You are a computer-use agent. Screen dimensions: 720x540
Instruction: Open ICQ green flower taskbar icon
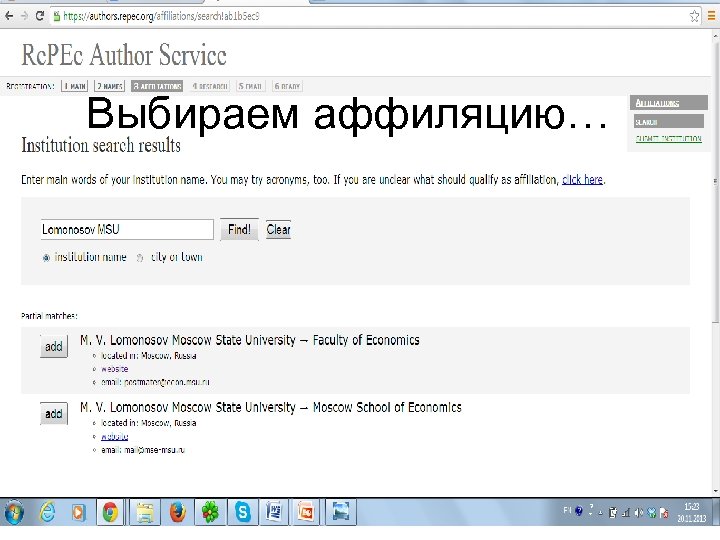(210, 512)
